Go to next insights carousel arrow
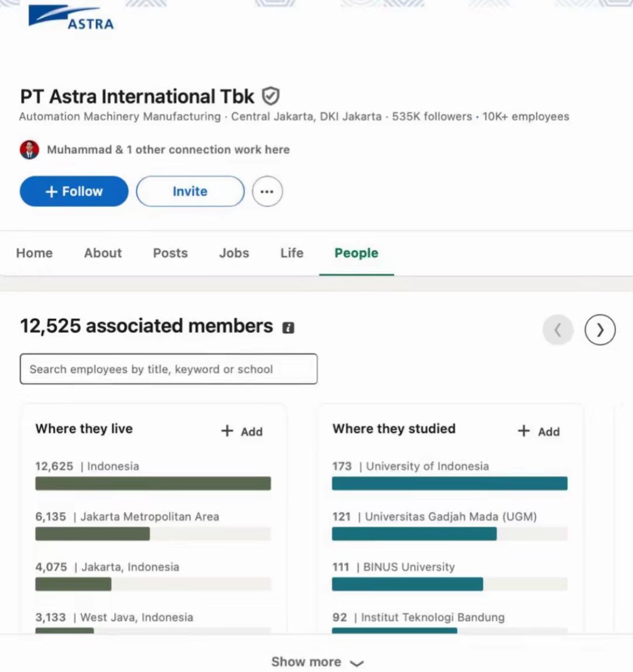 pos(600,330)
